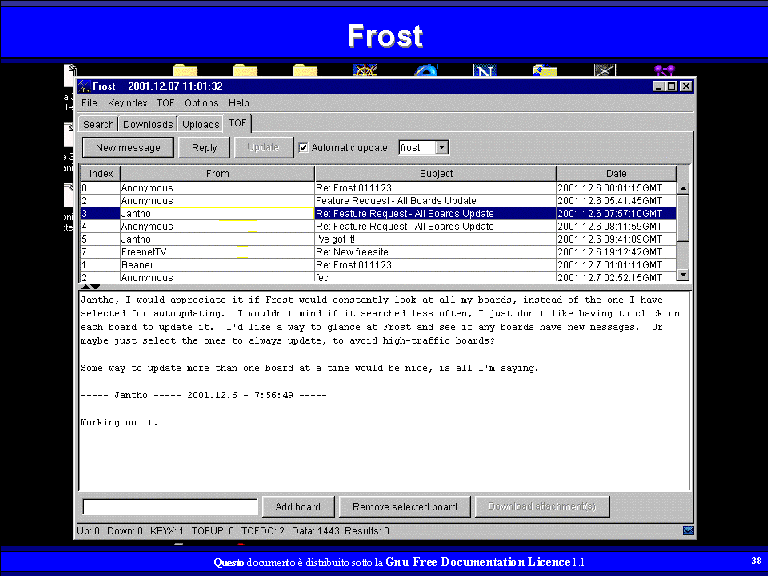The image size is (768, 576).
Task: Select the index 0 Anonymous 'Re: Frost 011123' row
Action: pos(378,188)
